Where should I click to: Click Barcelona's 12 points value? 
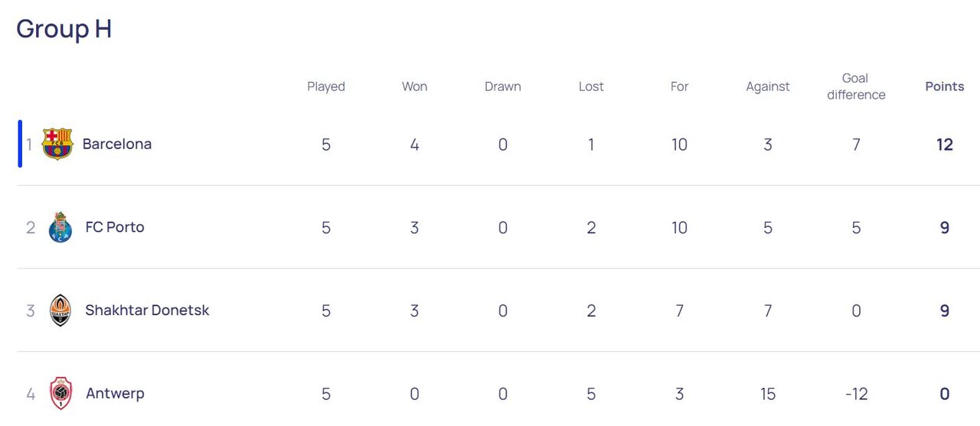944,145
